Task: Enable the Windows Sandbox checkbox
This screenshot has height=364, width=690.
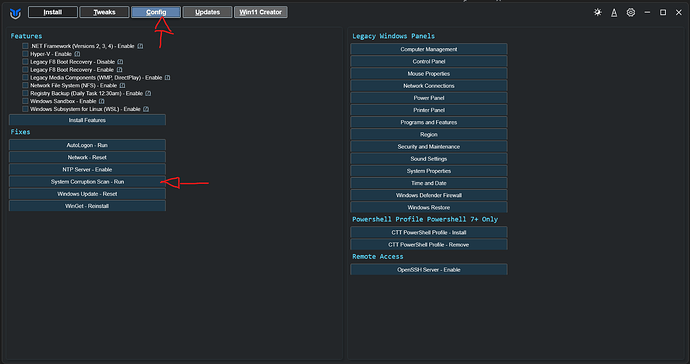Action: [25, 101]
